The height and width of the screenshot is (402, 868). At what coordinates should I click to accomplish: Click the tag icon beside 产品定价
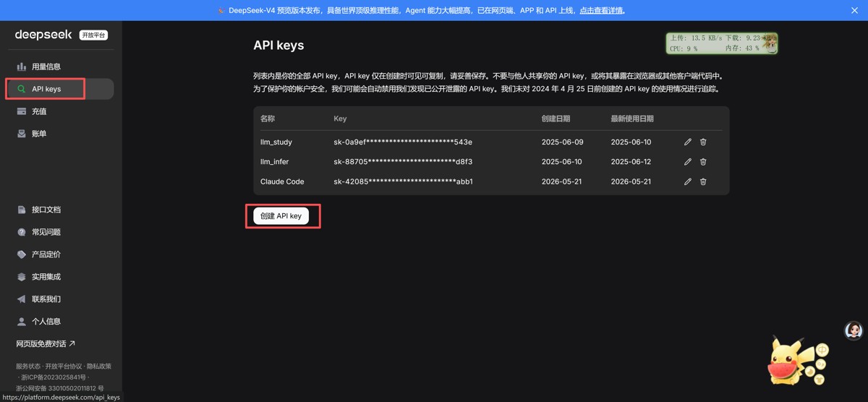tap(22, 255)
